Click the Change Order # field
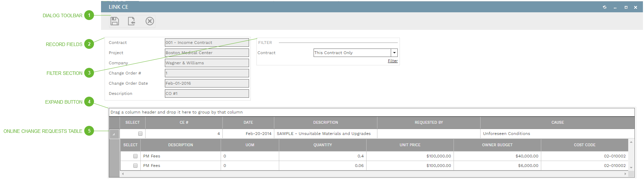Screen dimensions: 644x187 tap(207, 73)
